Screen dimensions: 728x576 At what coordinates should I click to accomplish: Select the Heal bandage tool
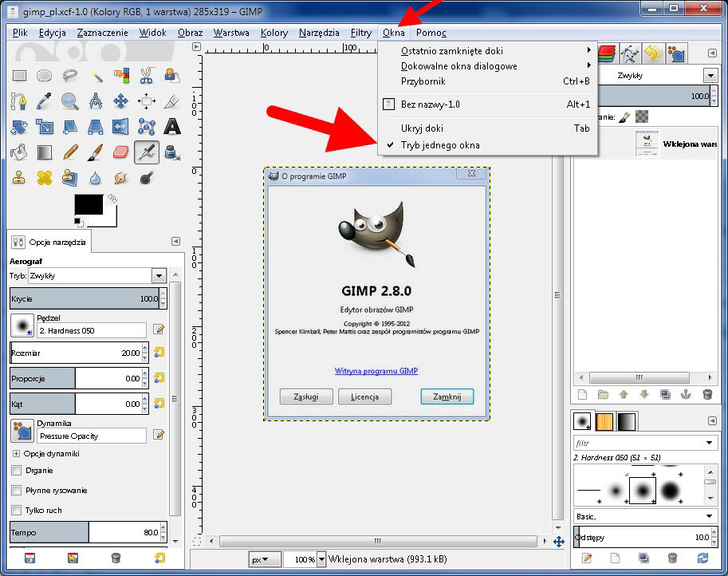point(44,177)
